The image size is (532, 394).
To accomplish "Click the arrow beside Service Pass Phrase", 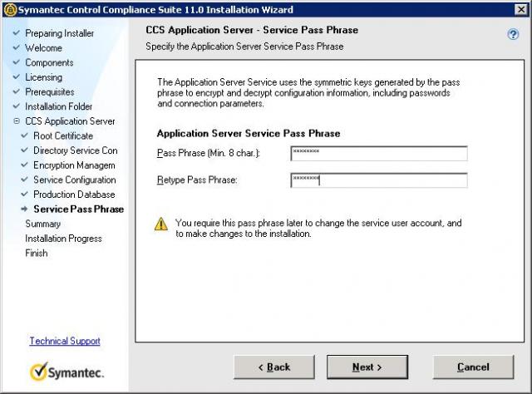I will click(x=24, y=209).
